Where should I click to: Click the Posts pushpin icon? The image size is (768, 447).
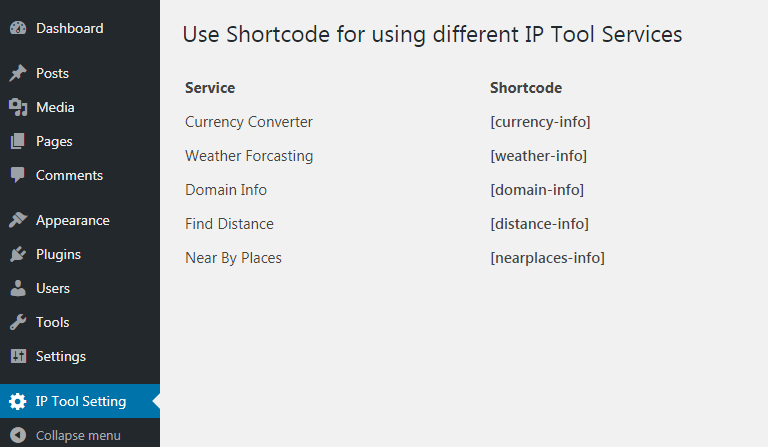[x=18, y=73]
